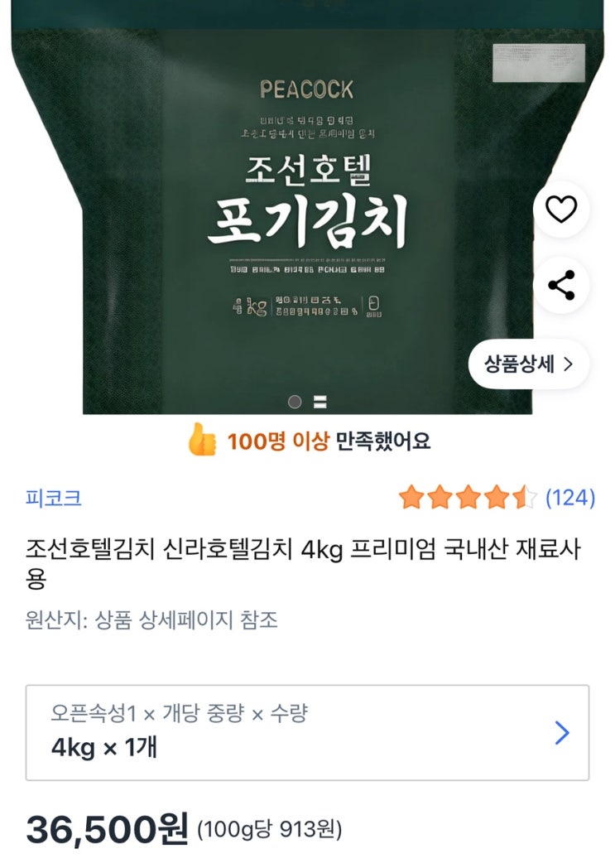This screenshot has width=615, height=868.
Task: Tap the heart wishlist icon
Action: [x=561, y=210]
